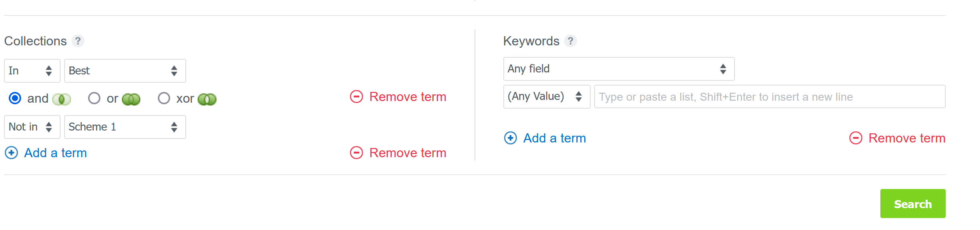The image size is (980, 230).
Task: Select the 'and' radio button
Action: pos(15,98)
